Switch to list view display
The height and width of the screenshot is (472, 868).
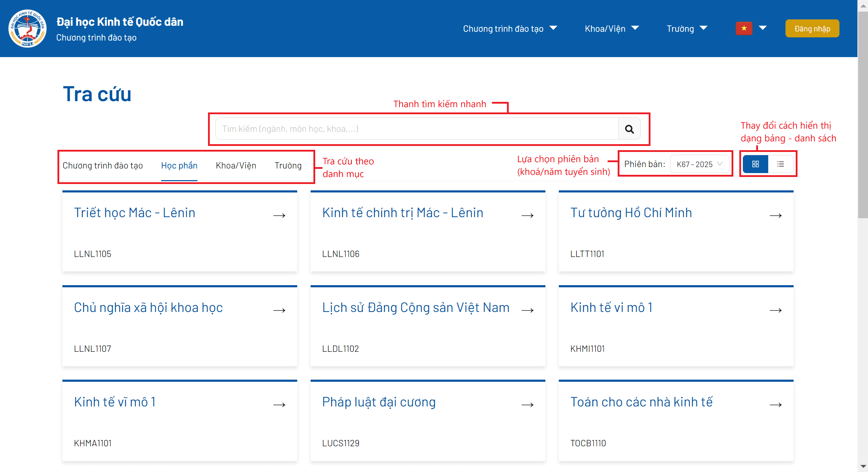pos(781,164)
